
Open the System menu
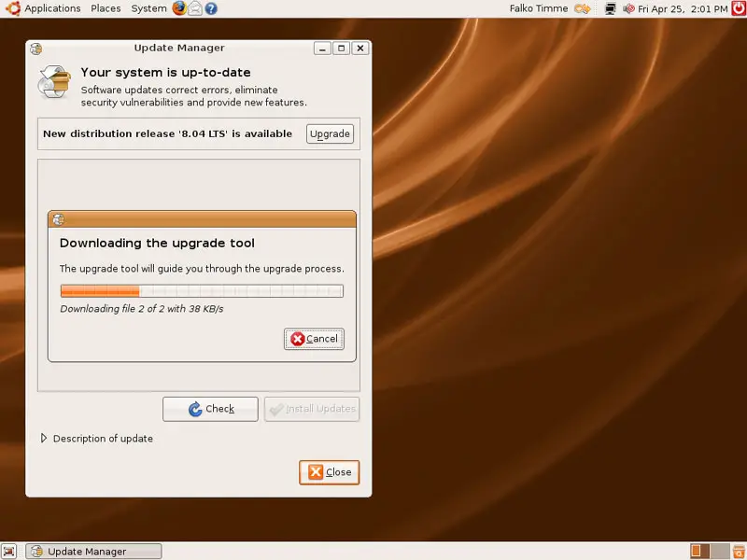coord(148,8)
